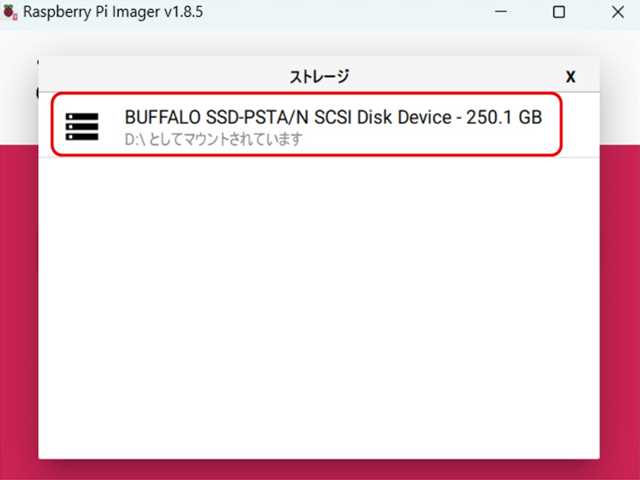
Task: Click the pink strip below the dialog
Action: [318, 469]
